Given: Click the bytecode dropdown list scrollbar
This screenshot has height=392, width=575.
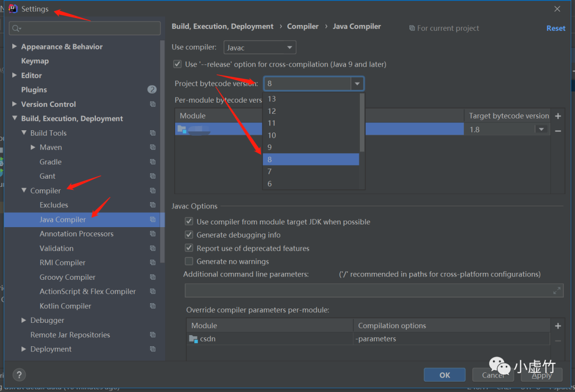Looking at the screenshot, I should pos(362,122).
